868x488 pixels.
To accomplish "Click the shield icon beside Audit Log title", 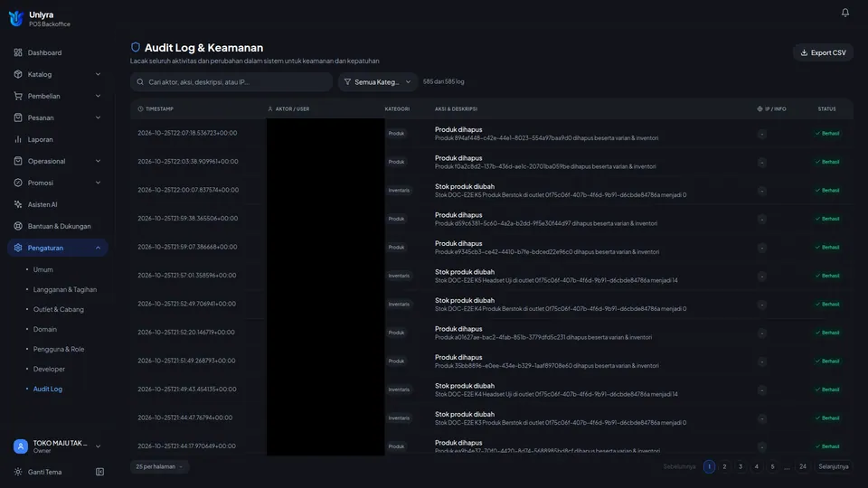I will pos(135,47).
